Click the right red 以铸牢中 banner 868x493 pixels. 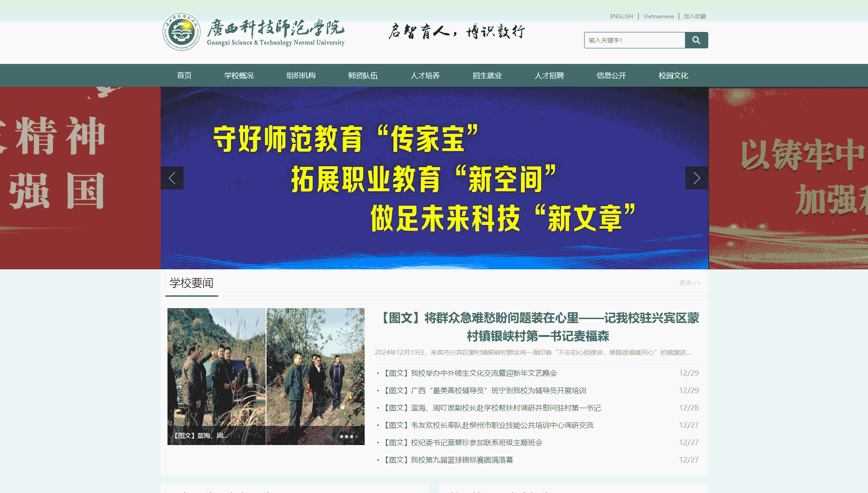point(789,178)
